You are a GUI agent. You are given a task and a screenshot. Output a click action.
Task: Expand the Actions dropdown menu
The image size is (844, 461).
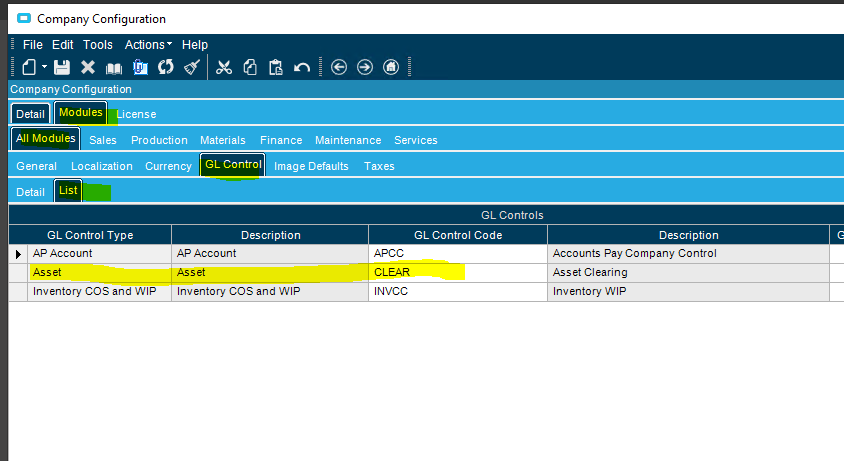tap(148, 45)
